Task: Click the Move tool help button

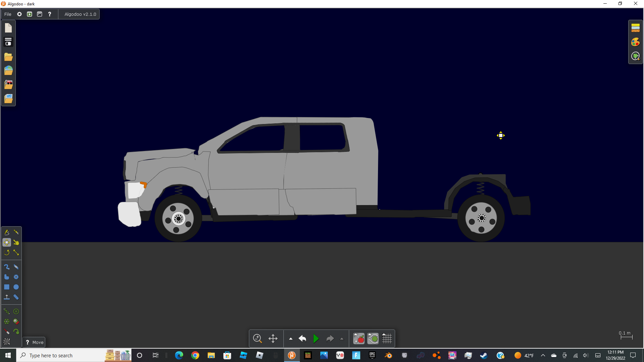Action: [x=34, y=342]
